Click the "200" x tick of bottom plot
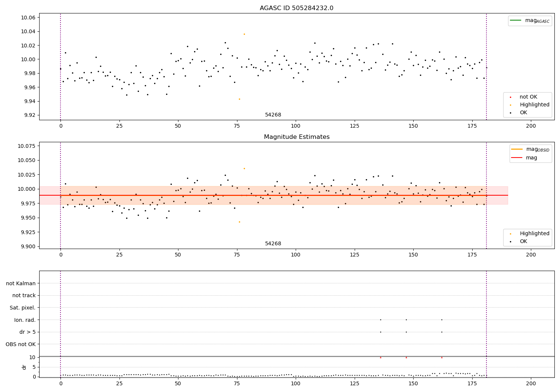 point(531,383)
